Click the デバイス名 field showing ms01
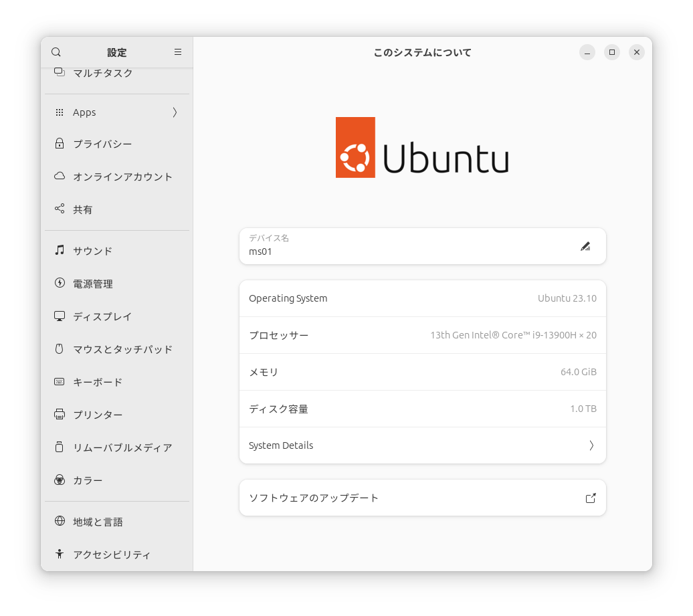 coord(423,246)
